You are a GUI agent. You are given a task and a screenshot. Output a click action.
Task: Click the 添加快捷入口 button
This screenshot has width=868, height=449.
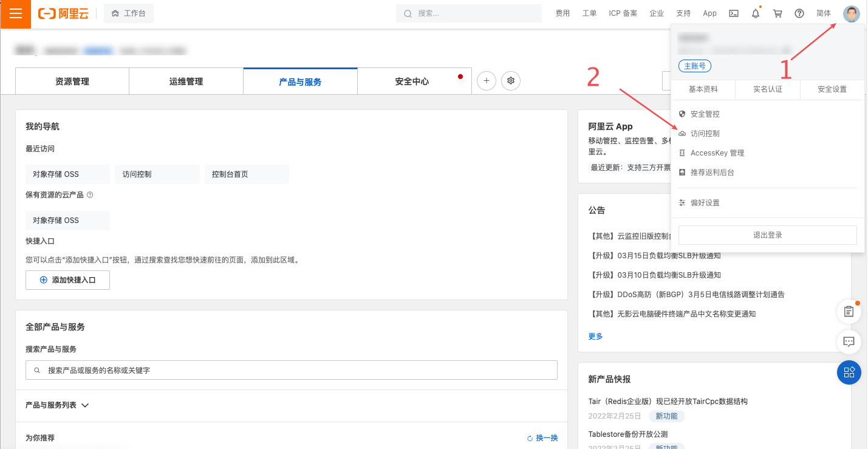point(67,279)
